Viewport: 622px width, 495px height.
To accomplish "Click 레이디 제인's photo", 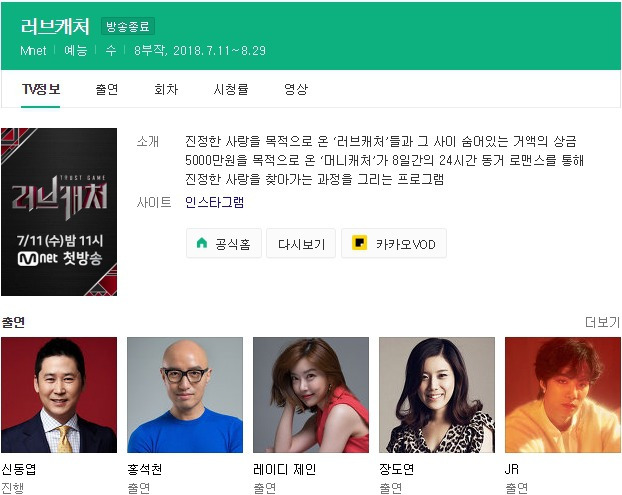I will tap(311, 395).
